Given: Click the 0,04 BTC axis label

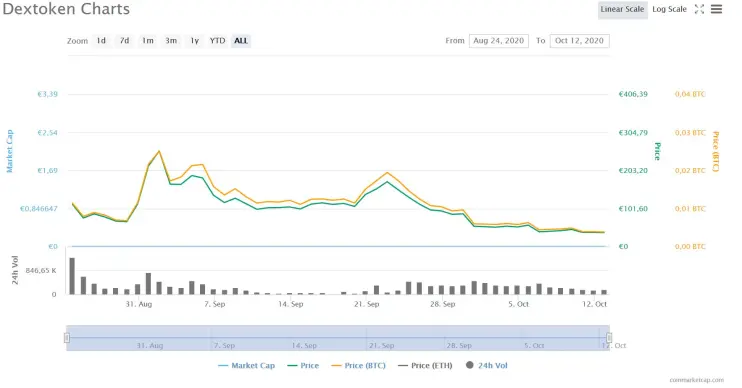Looking at the screenshot, I should tap(690, 94).
